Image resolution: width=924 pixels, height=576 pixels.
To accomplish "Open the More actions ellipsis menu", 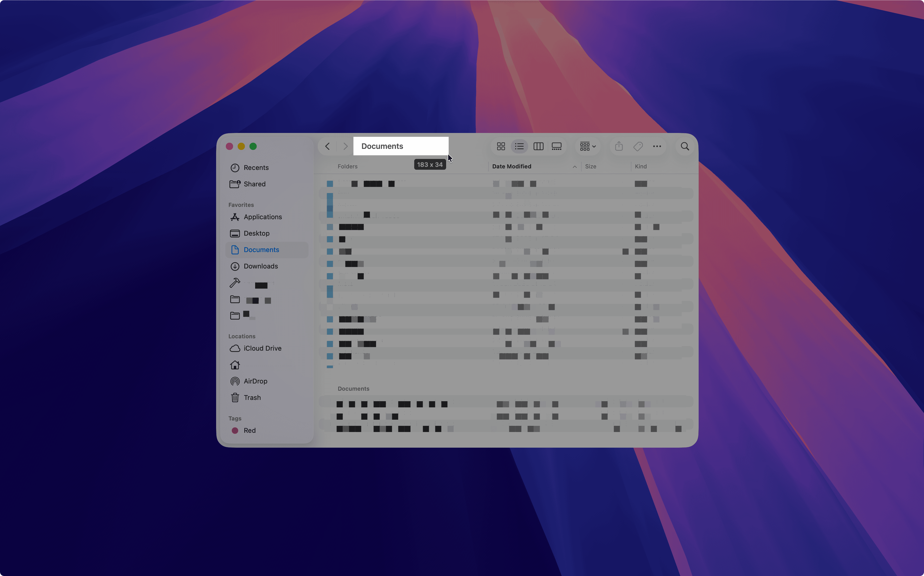I will tap(657, 146).
